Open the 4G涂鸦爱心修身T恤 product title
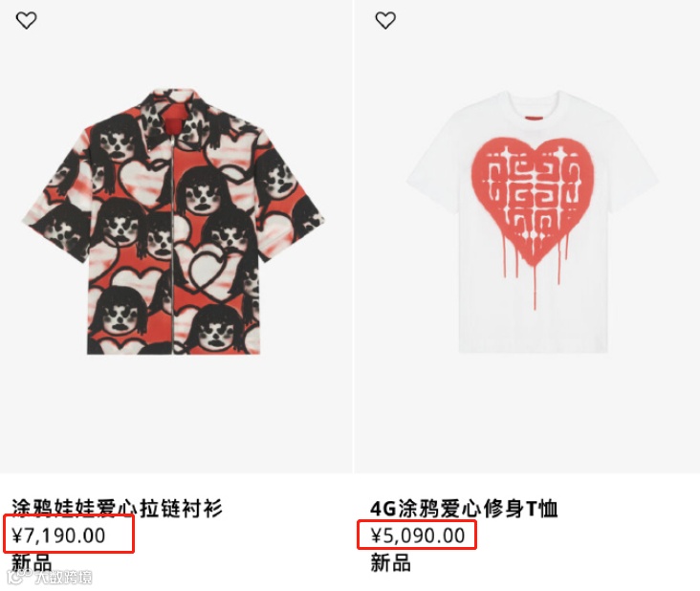This screenshot has height=591, width=700. [464, 508]
